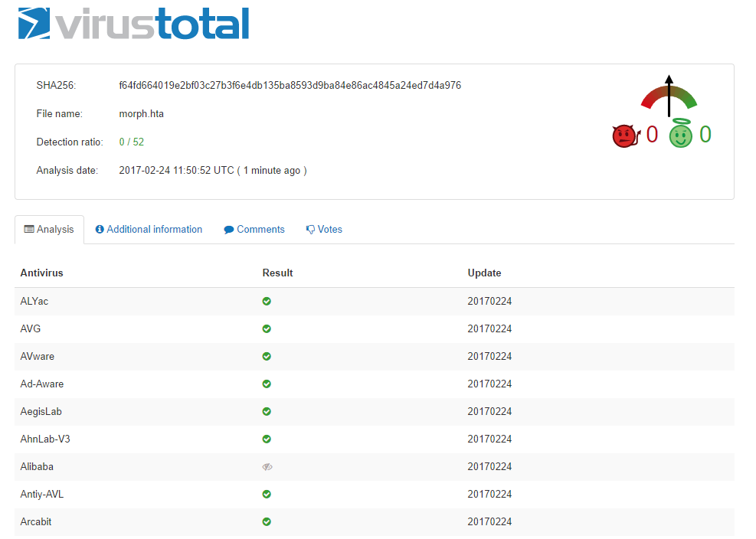The width and height of the screenshot is (756, 539).
Task: Click the detection ratio 0 / 52
Action: pos(132,142)
